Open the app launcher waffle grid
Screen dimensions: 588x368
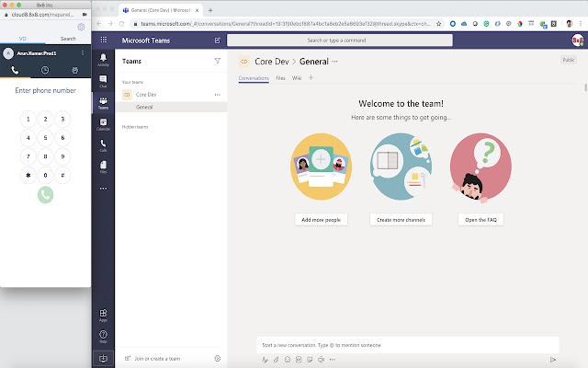coord(104,40)
